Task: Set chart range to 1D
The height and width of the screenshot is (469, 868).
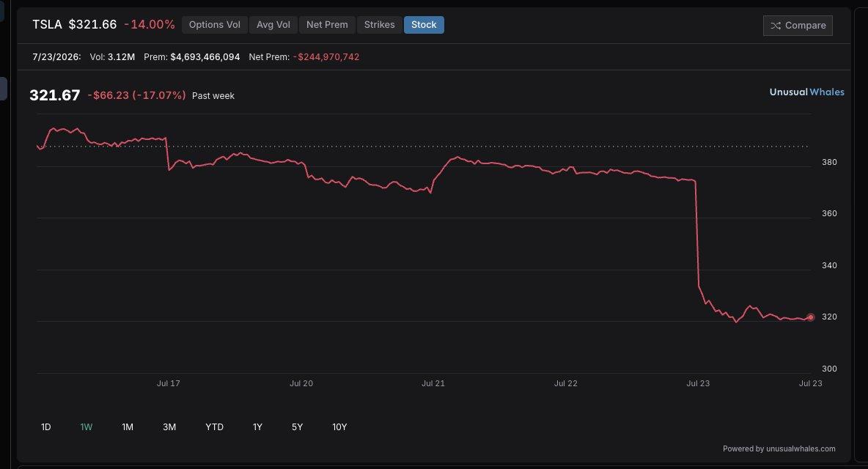Action: pyautogui.click(x=46, y=427)
